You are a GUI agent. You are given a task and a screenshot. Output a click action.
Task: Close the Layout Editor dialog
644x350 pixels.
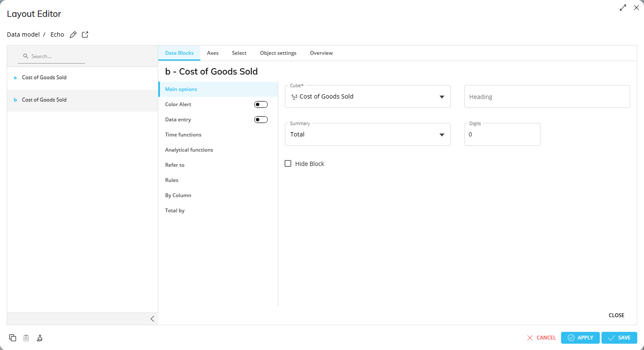[x=636, y=8]
